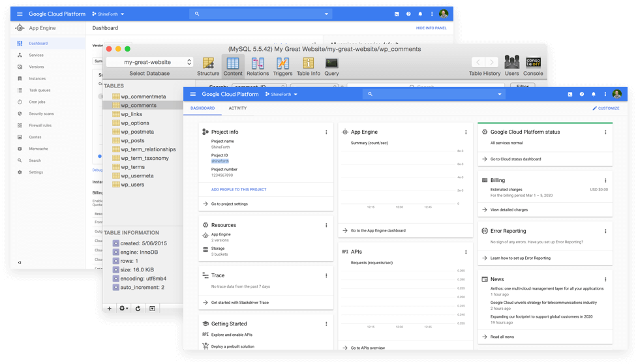Expand search dropdown arrow in front window
This screenshot has height=364, width=638.
coord(499,94)
